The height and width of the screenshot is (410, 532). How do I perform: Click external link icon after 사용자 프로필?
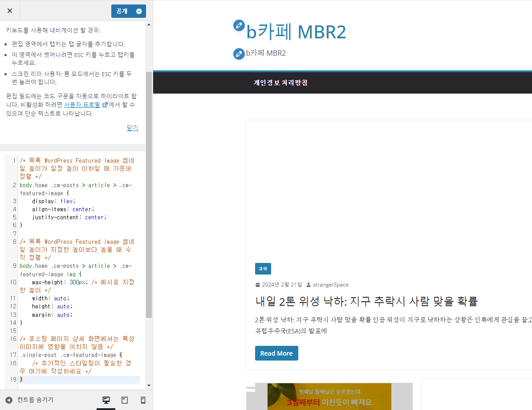coord(105,104)
